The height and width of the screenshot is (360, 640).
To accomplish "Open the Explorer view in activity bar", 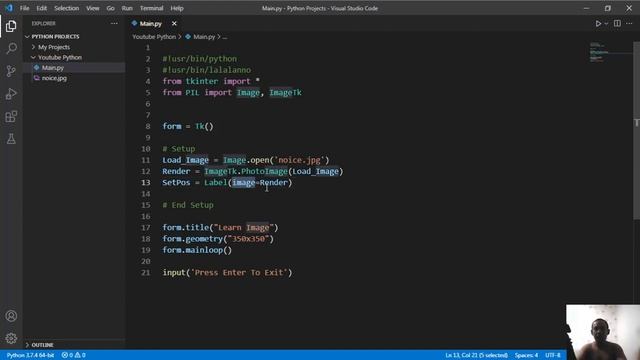I will point(11,26).
